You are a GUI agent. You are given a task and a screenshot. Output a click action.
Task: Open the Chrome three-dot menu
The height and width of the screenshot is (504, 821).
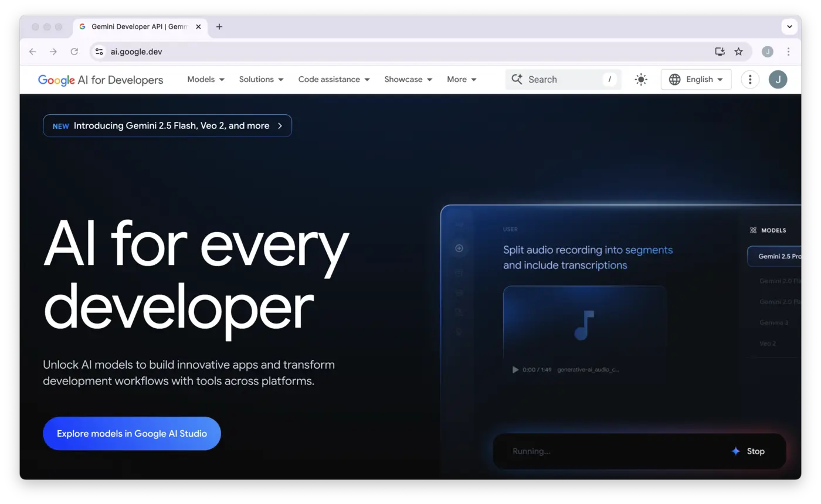tap(789, 52)
